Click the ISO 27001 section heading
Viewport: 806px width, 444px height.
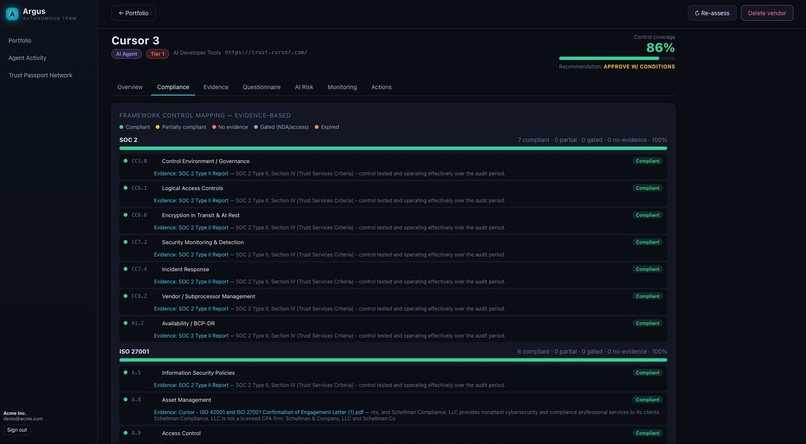(134, 352)
